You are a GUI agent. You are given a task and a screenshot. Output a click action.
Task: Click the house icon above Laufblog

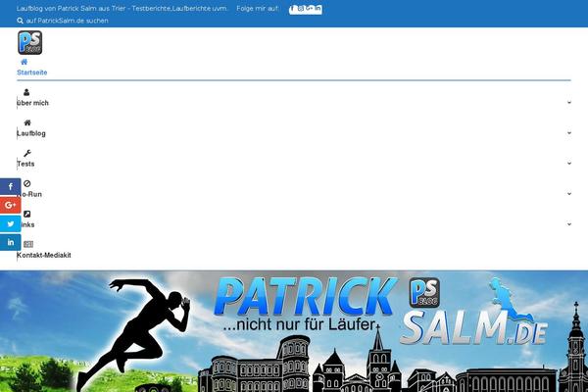(27, 122)
